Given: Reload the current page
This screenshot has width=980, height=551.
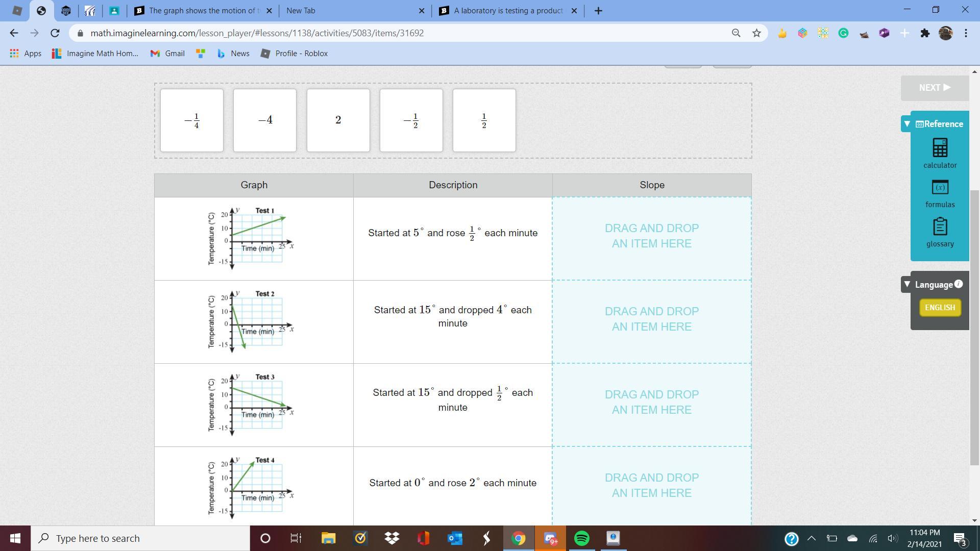Looking at the screenshot, I should pyautogui.click(x=55, y=33).
